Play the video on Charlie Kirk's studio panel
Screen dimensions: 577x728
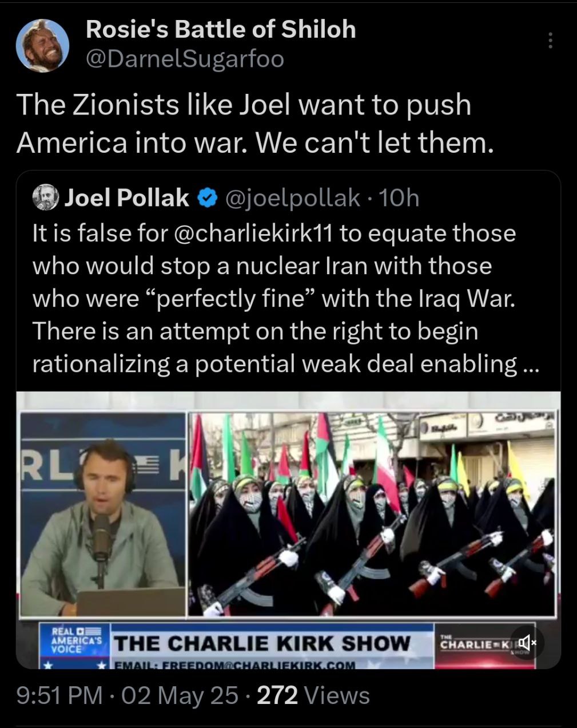tap(104, 514)
